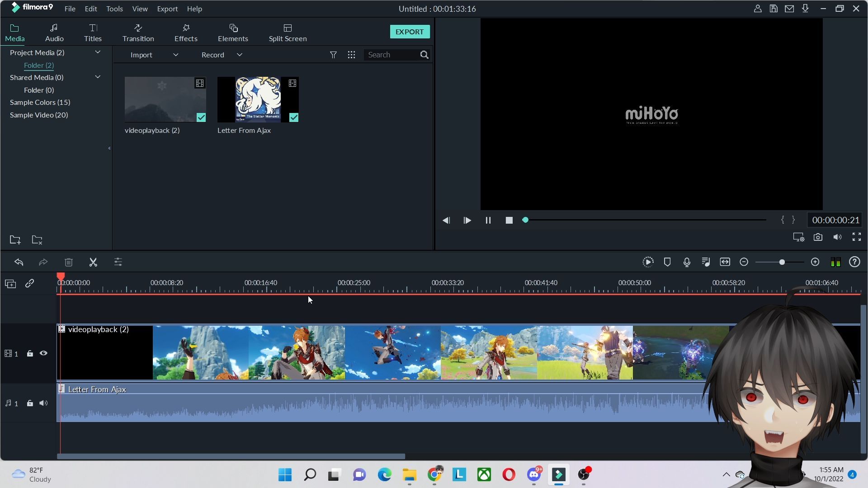
Task: Click the mark in curly brace
Action: [783, 220]
